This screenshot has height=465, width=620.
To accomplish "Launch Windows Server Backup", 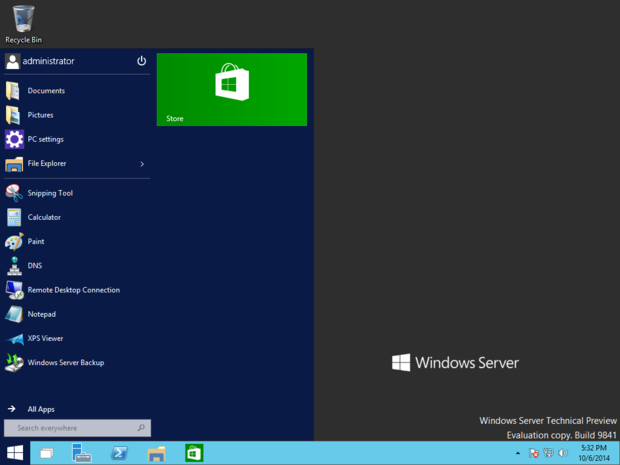I will [x=77, y=363].
